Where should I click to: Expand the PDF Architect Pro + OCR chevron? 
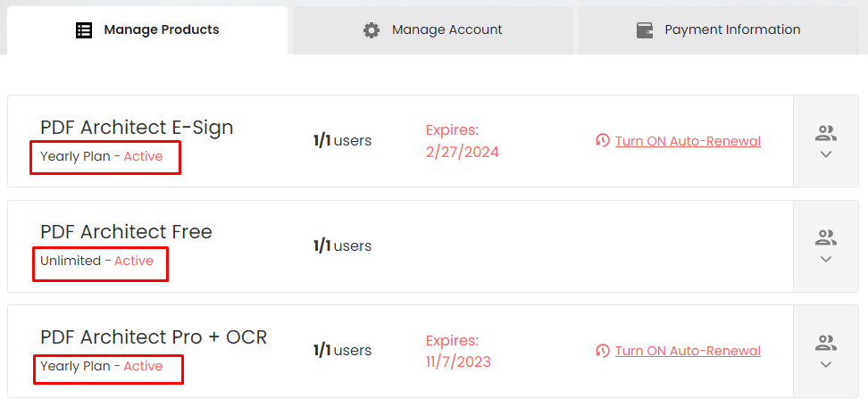click(826, 364)
